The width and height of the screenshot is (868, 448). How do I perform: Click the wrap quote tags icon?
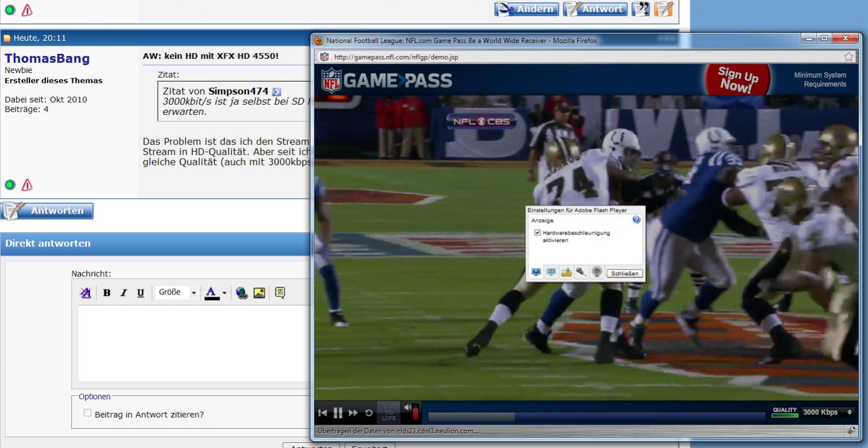280,293
